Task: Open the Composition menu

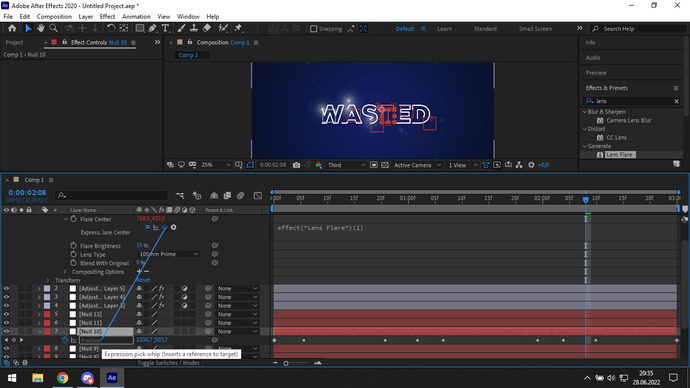Action: point(54,16)
